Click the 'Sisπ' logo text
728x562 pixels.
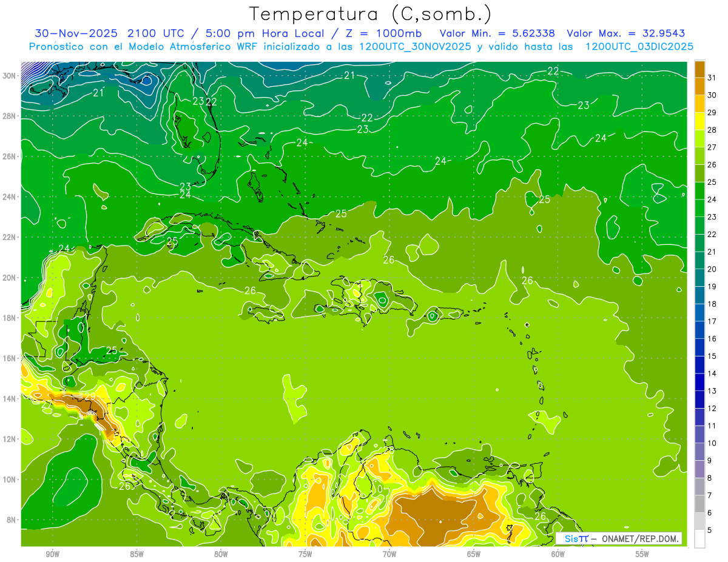tap(576, 538)
